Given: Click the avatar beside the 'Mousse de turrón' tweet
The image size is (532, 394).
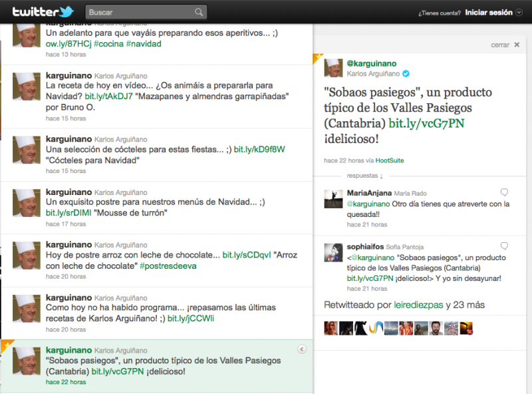Looking at the screenshot, I should click(27, 201).
